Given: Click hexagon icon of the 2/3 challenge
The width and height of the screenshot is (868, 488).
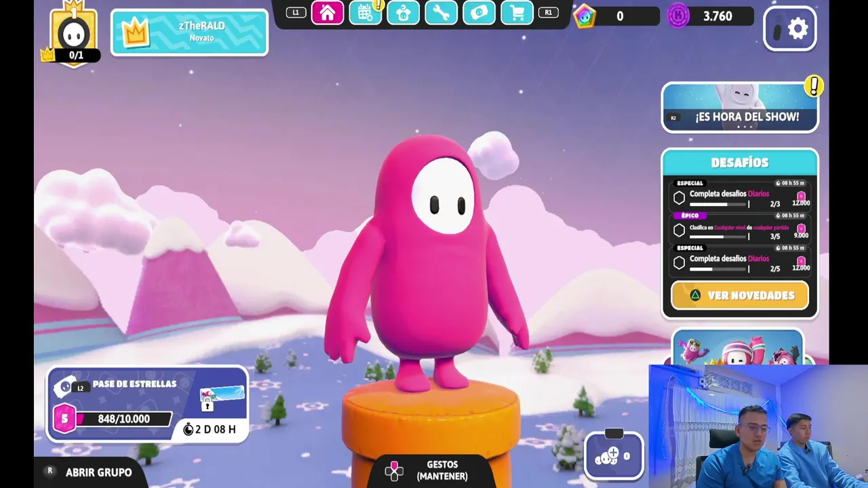Looking at the screenshot, I should click(x=679, y=198).
